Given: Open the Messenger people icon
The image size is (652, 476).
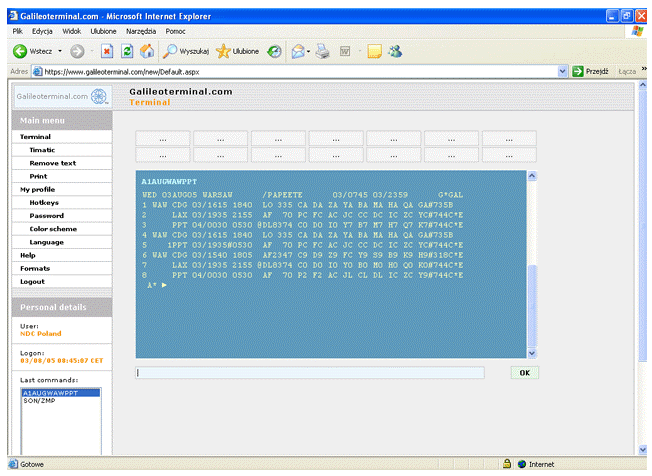Looking at the screenshot, I should click(395, 52).
